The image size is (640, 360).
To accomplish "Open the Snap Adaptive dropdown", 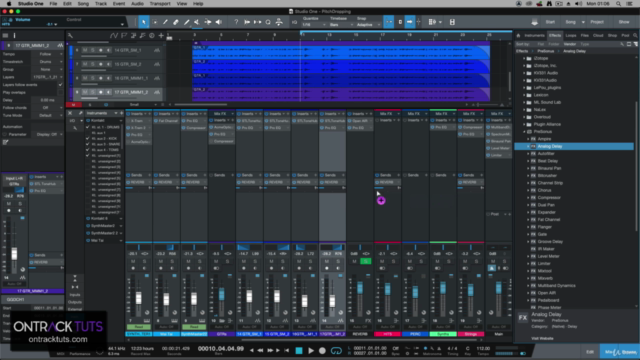I will pyautogui.click(x=368, y=25).
